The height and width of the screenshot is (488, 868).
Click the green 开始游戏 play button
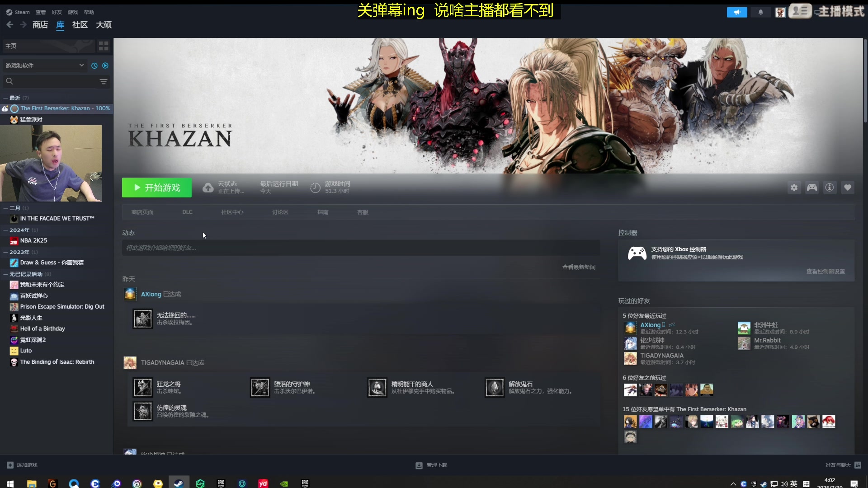click(156, 188)
